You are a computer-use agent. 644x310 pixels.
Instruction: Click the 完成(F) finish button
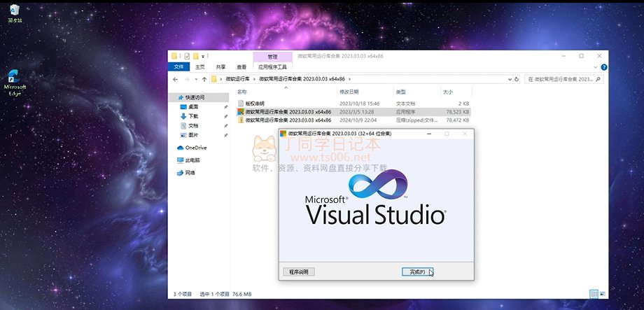pos(417,272)
